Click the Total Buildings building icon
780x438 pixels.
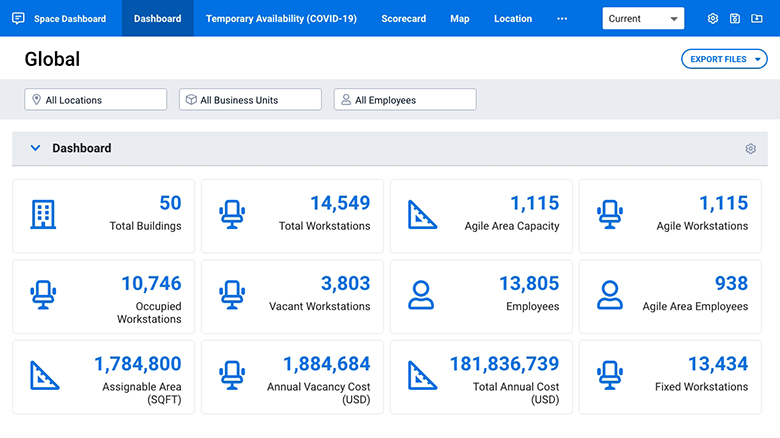pyautogui.click(x=43, y=215)
